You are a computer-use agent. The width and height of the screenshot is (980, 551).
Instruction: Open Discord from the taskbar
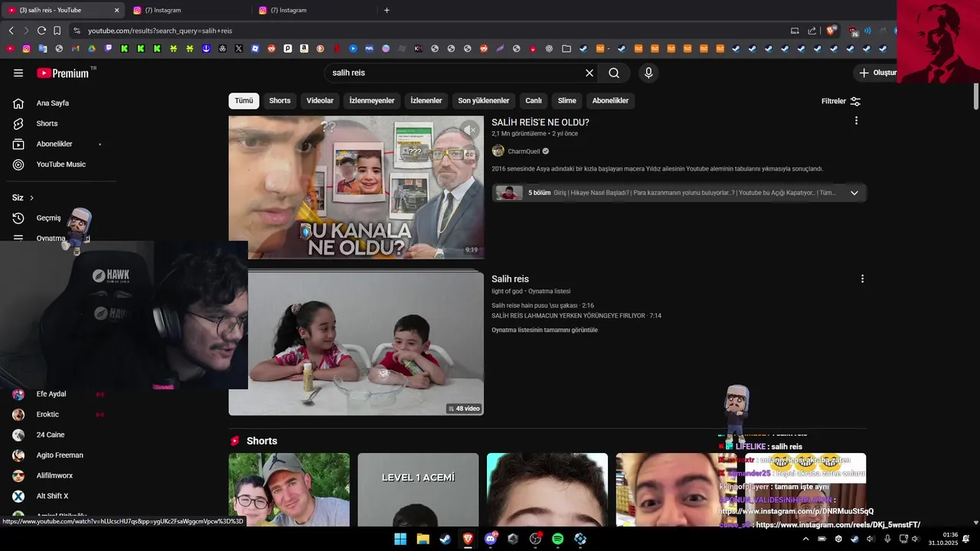[491, 539]
